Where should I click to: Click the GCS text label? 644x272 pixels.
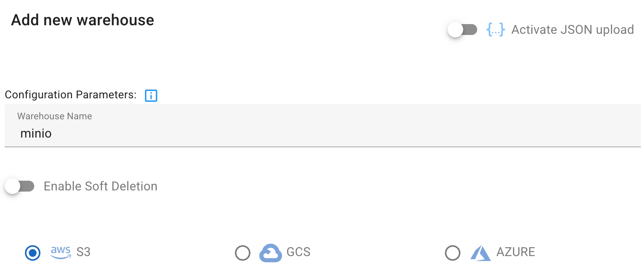tap(298, 252)
